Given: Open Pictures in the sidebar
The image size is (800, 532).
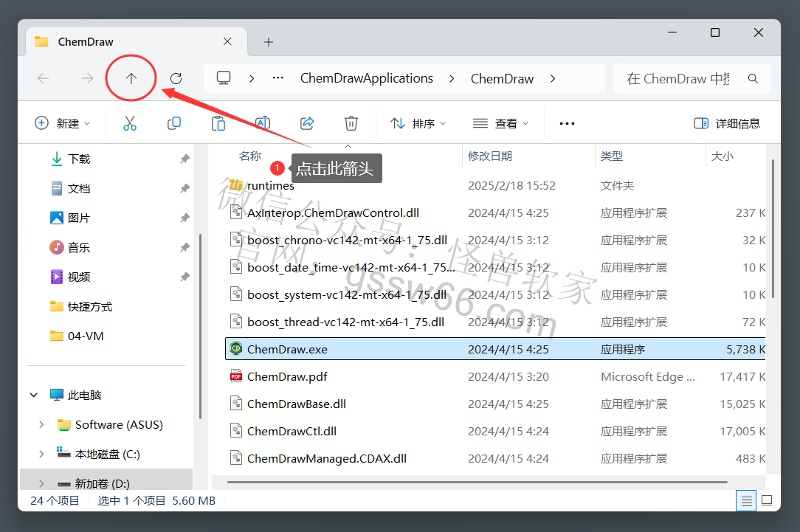Looking at the screenshot, I should point(70,218).
